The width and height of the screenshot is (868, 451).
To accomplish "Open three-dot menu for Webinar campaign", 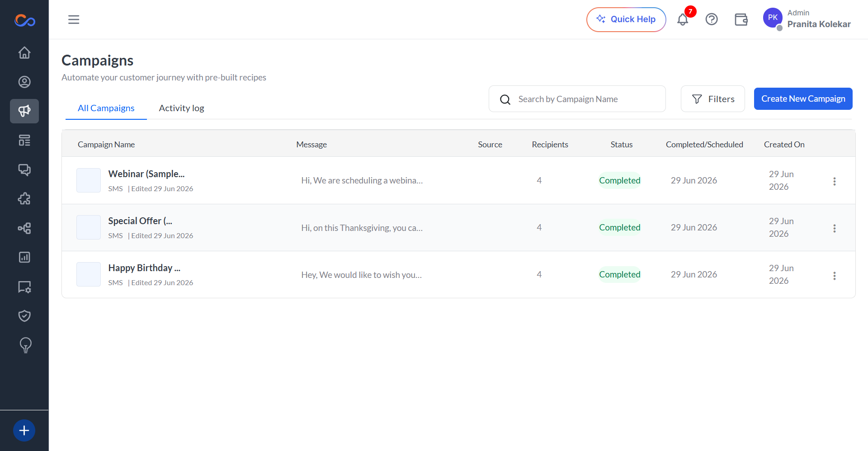I will (835, 181).
